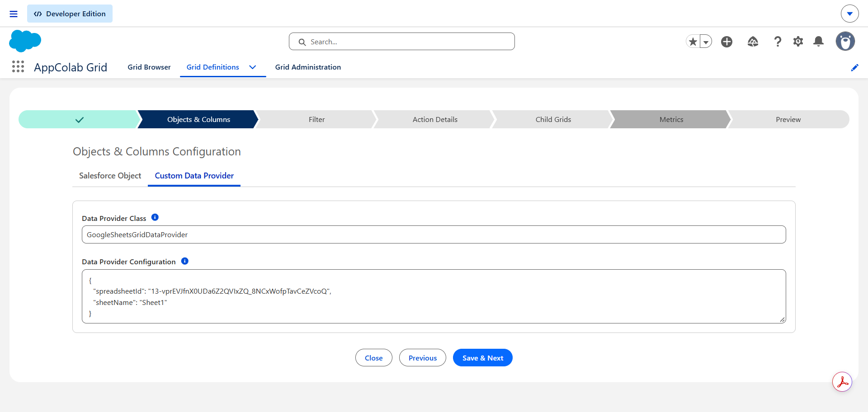Click Save & Next

point(482,358)
